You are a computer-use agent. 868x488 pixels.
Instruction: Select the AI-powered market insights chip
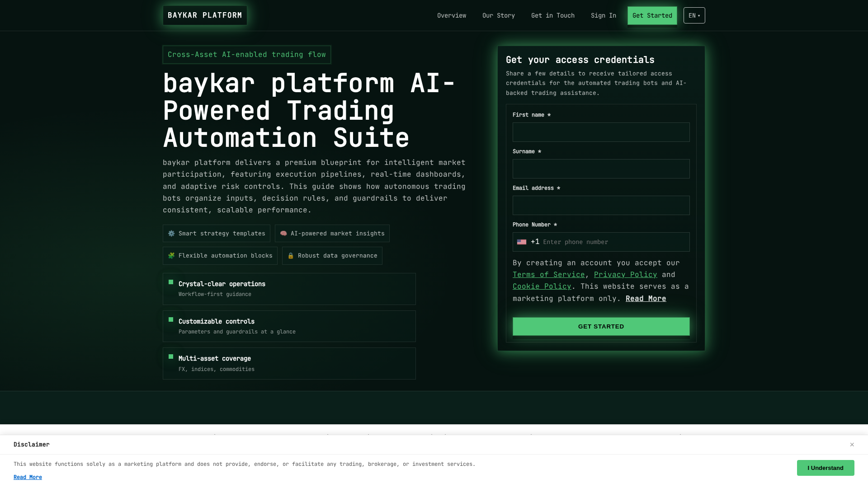(332, 234)
